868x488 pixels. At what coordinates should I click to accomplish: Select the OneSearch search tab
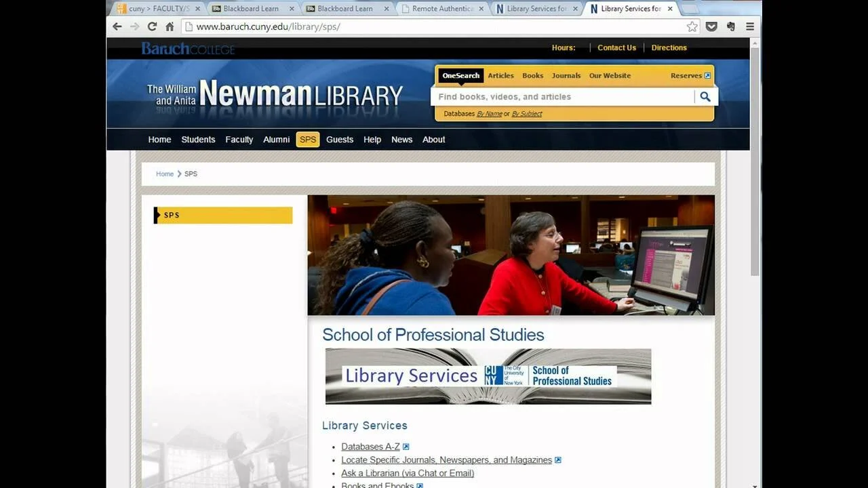point(461,76)
